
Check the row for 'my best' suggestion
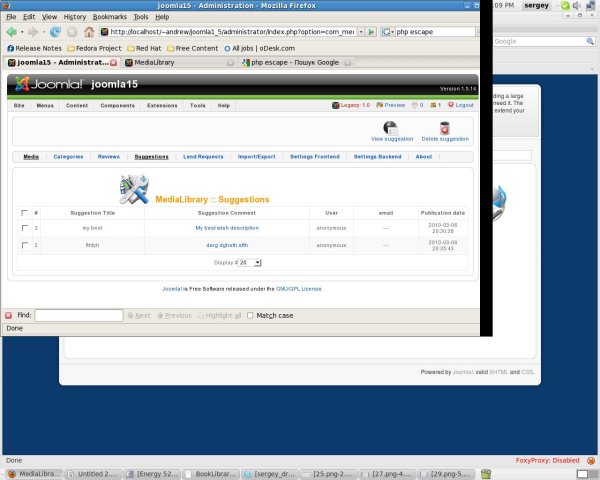24,228
